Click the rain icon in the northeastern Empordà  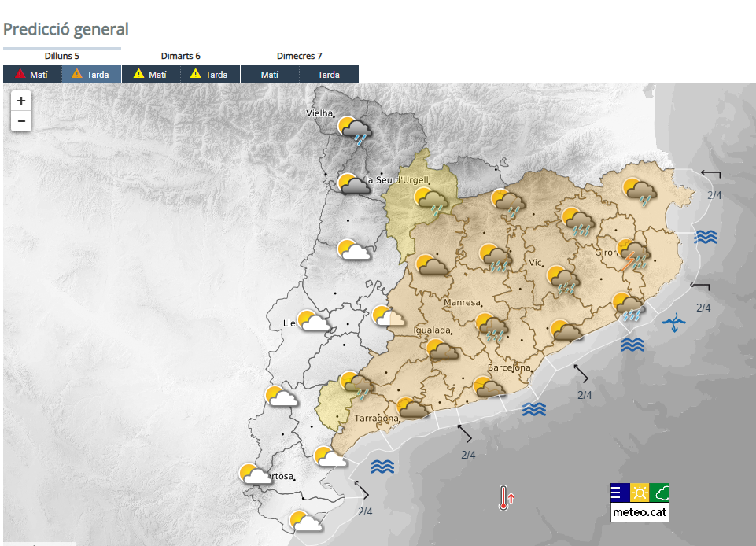[639, 192]
